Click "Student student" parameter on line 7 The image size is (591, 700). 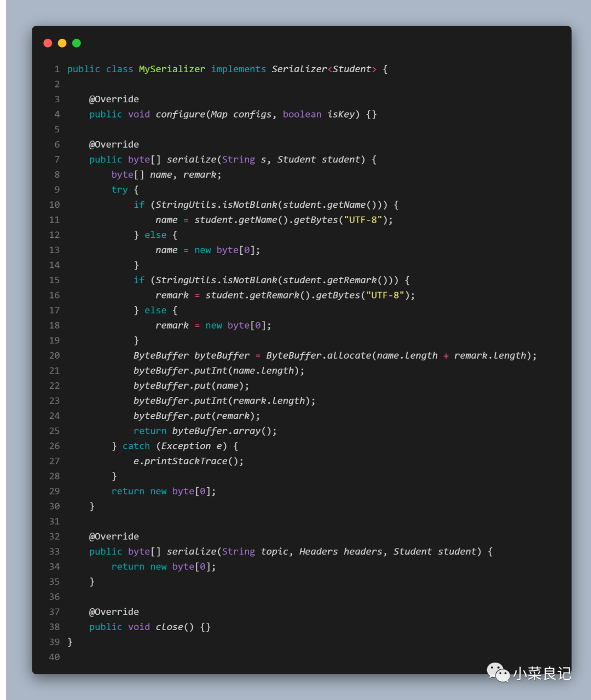click(x=318, y=160)
